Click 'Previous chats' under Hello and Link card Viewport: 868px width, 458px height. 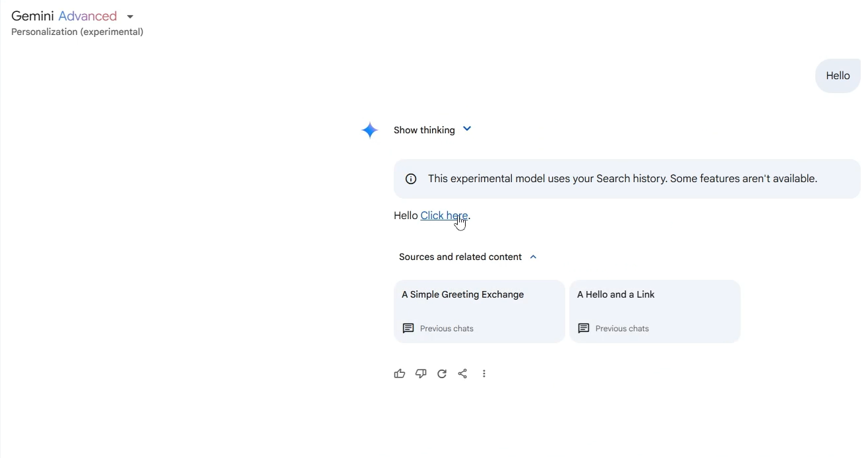622,329
